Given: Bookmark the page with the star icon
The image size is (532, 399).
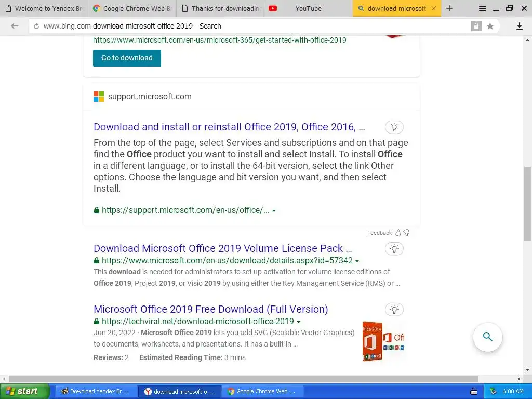Looking at the screenshot, I should pos(490,26).
